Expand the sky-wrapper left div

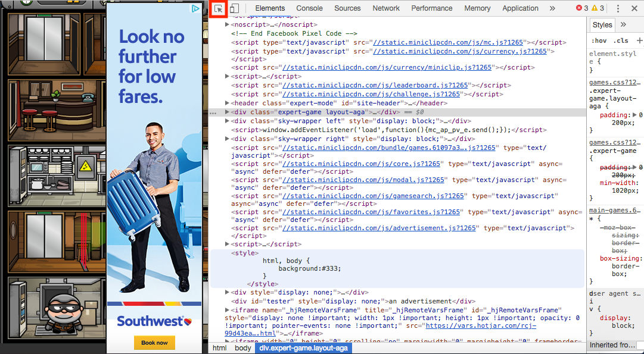point(227,121)
